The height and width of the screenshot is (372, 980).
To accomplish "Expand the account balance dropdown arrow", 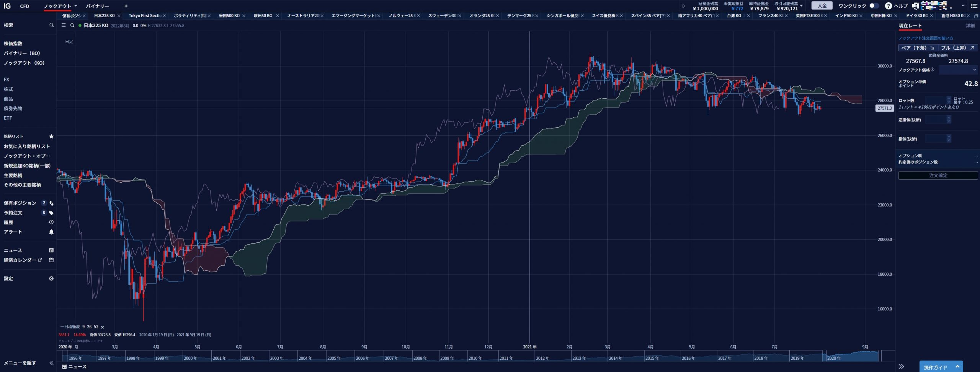I will [801, 6].
